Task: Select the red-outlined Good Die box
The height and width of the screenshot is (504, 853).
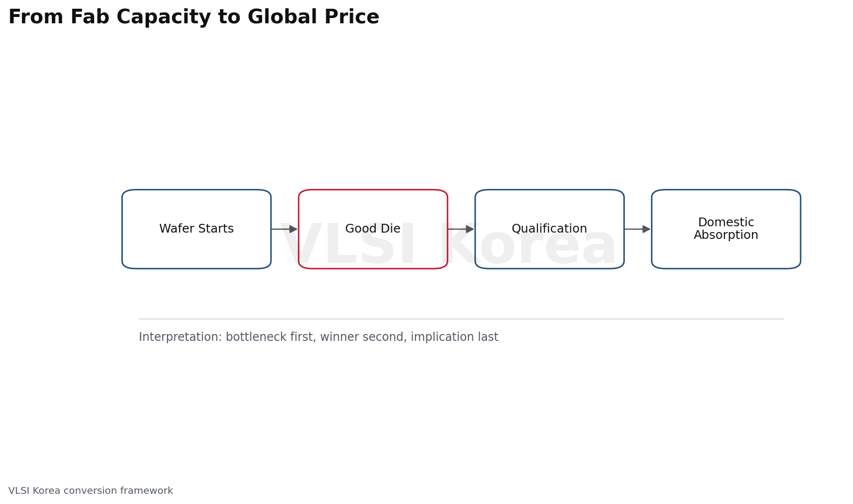Action: pyautogui.click(x=373, y=229)
